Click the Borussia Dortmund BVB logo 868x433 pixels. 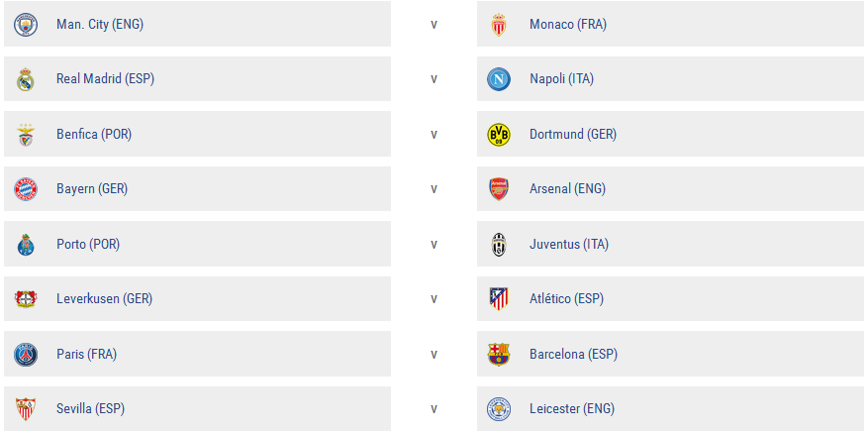499,135
